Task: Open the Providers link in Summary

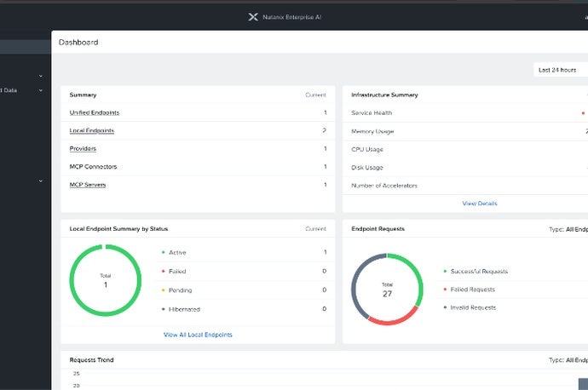Action: [83, 148]
